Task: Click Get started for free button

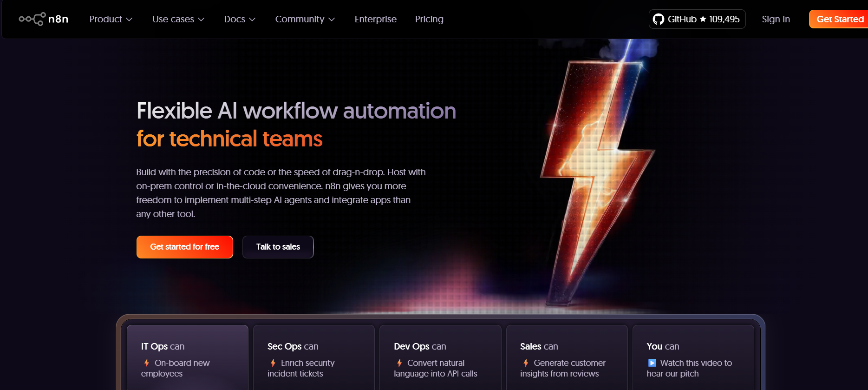Action: click(185, 247)
